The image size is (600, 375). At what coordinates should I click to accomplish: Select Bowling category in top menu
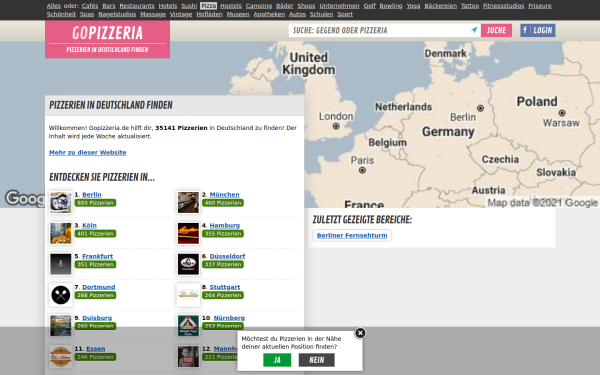(391, 6)
